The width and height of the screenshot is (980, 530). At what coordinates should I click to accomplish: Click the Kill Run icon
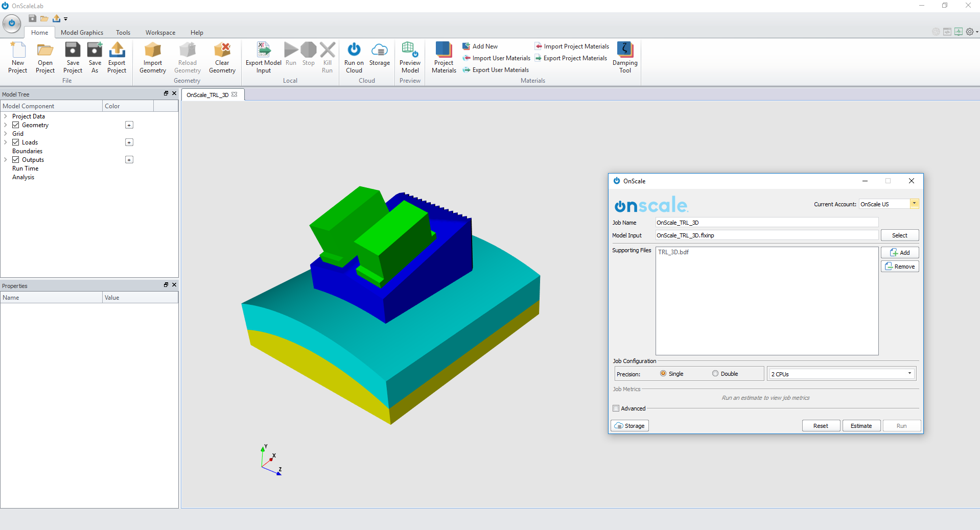328,50
